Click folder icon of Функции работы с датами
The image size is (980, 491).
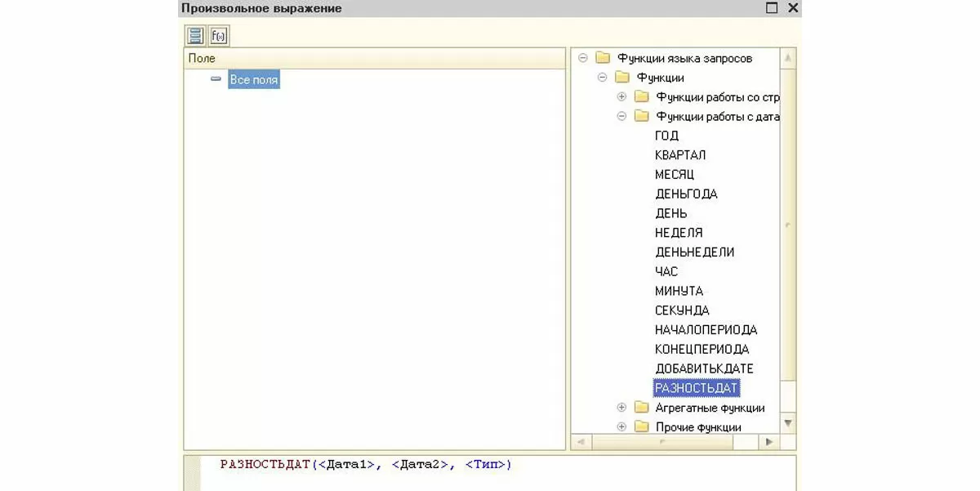tap(642, 117)
